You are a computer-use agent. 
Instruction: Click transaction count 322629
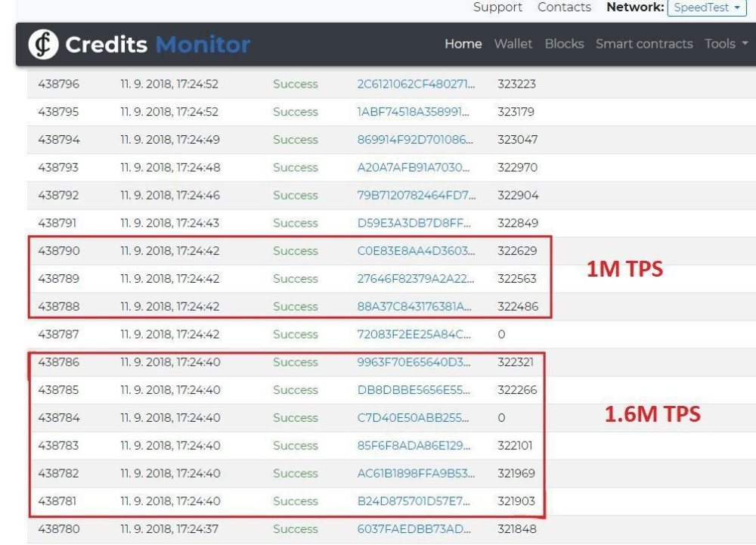(x=517, y=251)
